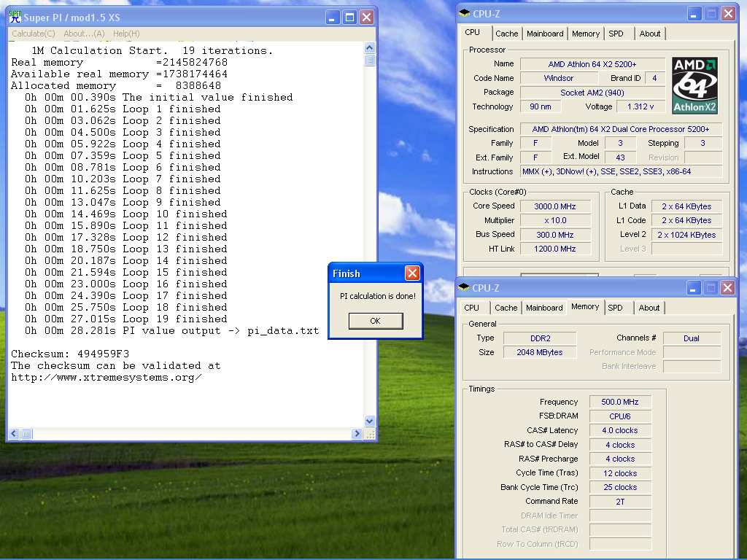The height and width of the screenshot is (560, 747).
Task: Click the CAS# Latency value 4.0 clocks
Action: point(620,430)
